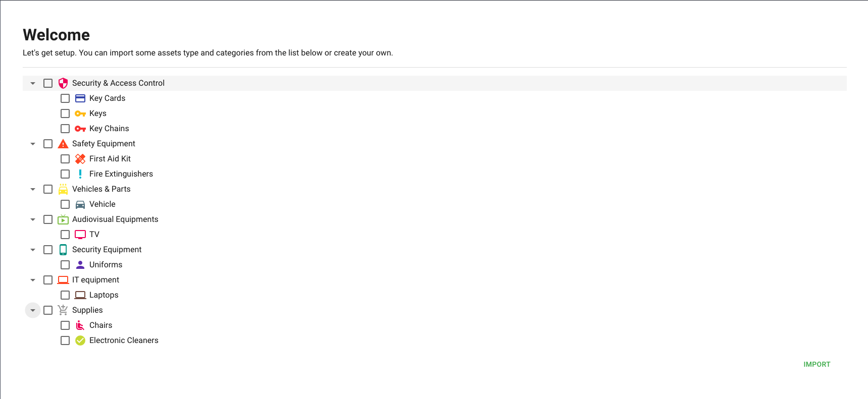Click the teal phone icon for Security Equipment
The width and height of the screenshot is (868, 399).
point(63,250)
